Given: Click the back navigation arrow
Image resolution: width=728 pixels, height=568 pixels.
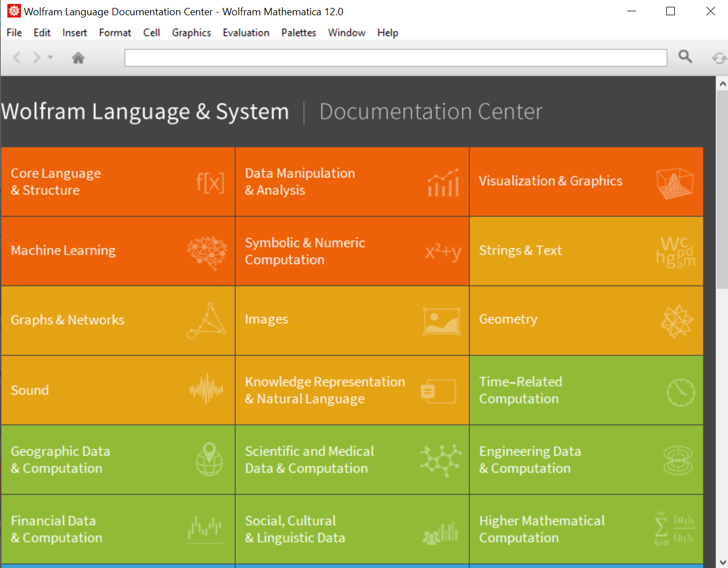Looking at the screenshot, I should click(x=17, y=57).
